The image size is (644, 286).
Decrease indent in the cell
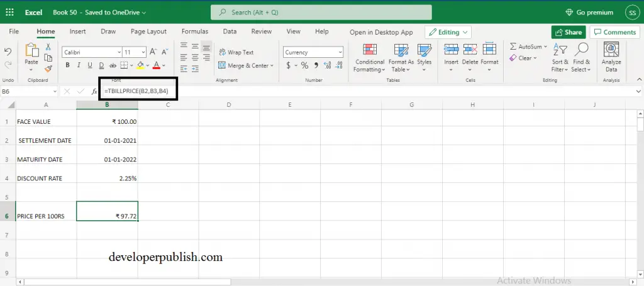[184, 69]
